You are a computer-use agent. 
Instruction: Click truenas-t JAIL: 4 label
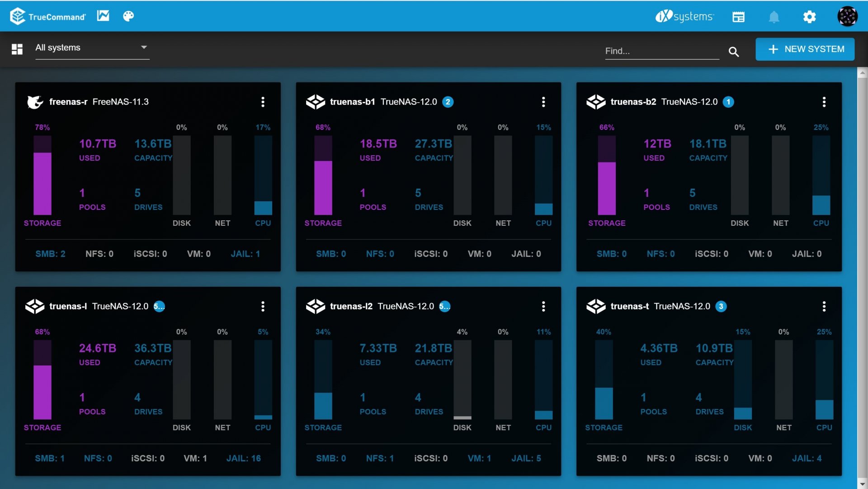(x=807, y=458)
